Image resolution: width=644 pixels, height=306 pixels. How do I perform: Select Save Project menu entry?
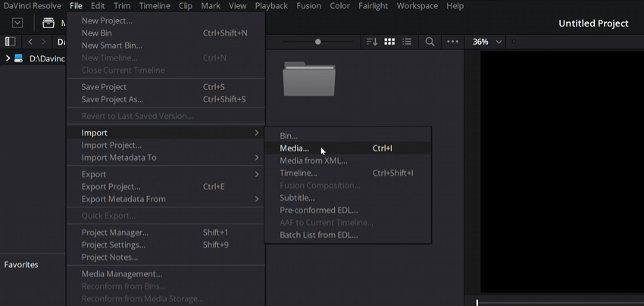(165, 87)
